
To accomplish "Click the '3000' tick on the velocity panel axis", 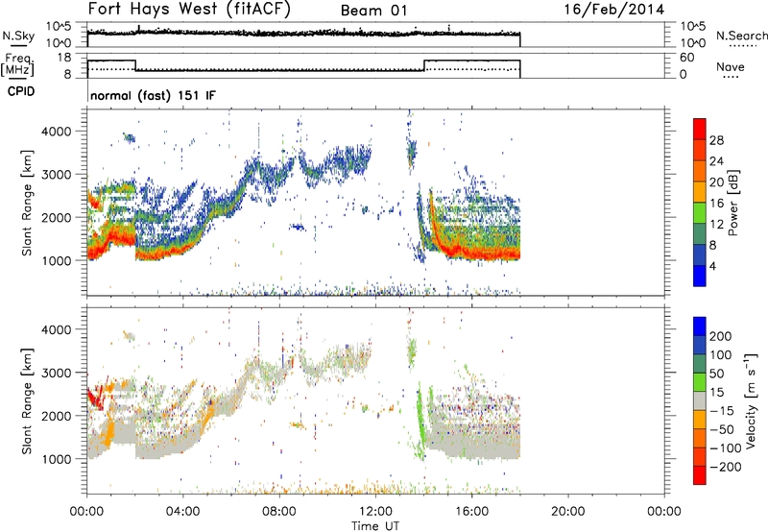I will click(56, 373).
